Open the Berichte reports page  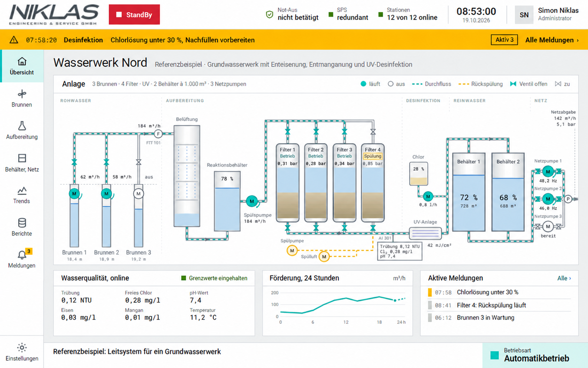pyautogui.click(x=22, y=227)
